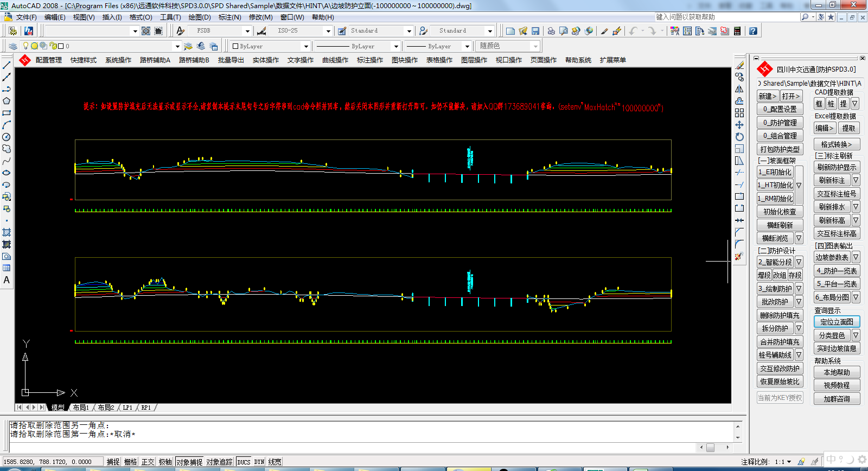The height and width of the screenshot is (471, 868).
Task: Open the 随颜色 plot style dropdown
Action: [x=536, y=46]
